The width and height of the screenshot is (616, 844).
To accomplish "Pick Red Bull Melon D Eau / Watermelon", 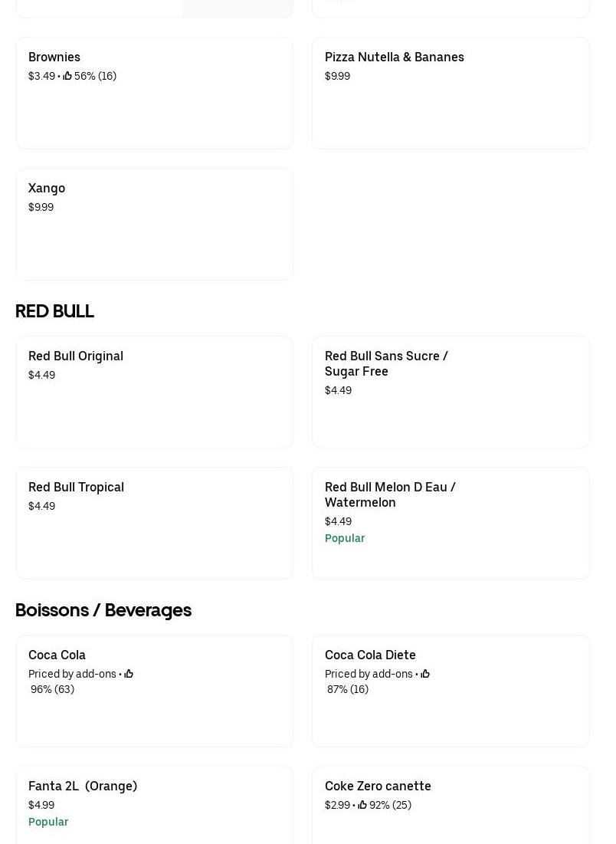I will click(390, 494).
